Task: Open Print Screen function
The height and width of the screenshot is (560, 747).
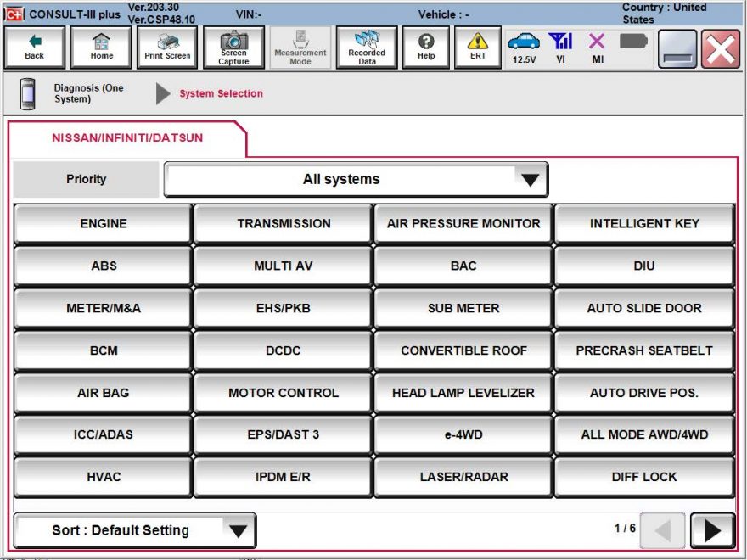Action: click(168, 47)
